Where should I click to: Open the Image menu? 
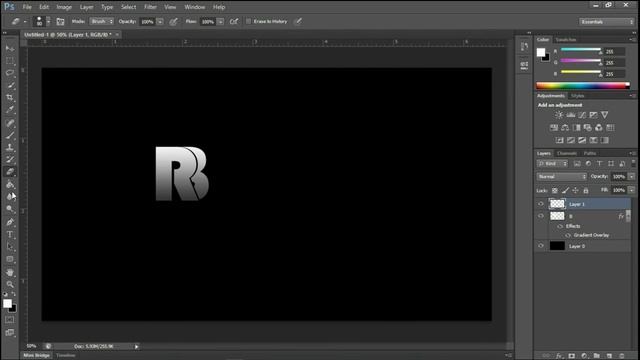tap(64, 7)
